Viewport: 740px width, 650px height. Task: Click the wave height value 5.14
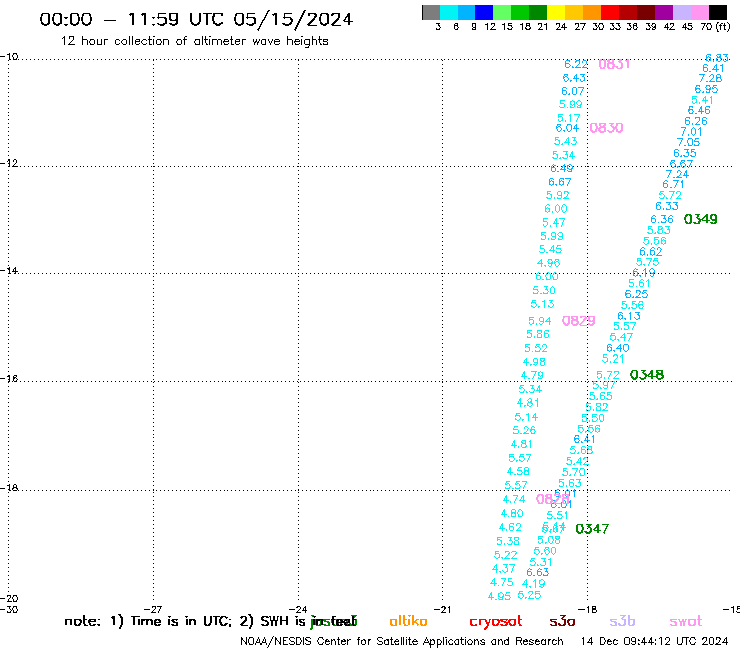[526, 417]
